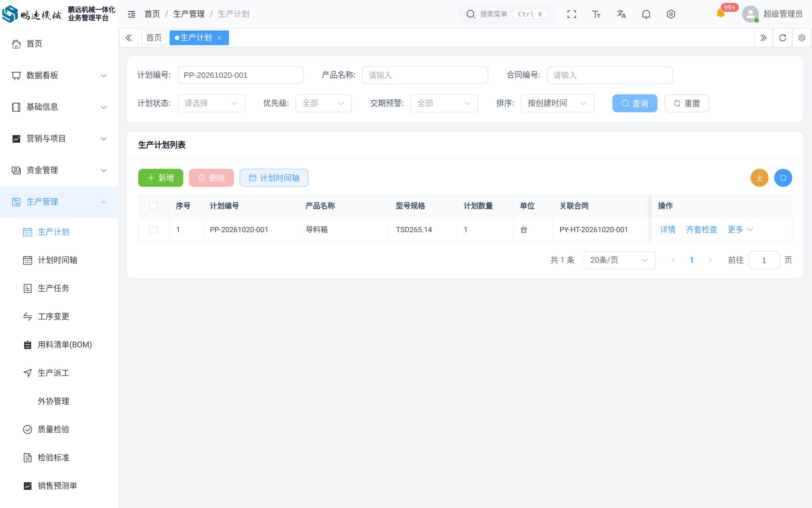Viewport: 812px width, 508px height.
Task: Open the 20条/页 page size dropdown
Action: (x=619, y=260)
